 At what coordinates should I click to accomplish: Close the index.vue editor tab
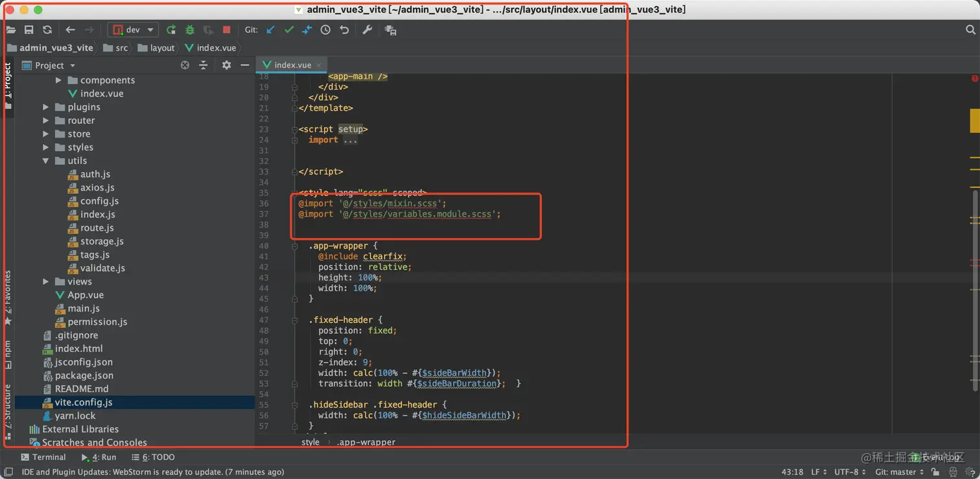(x=320, y=65)
